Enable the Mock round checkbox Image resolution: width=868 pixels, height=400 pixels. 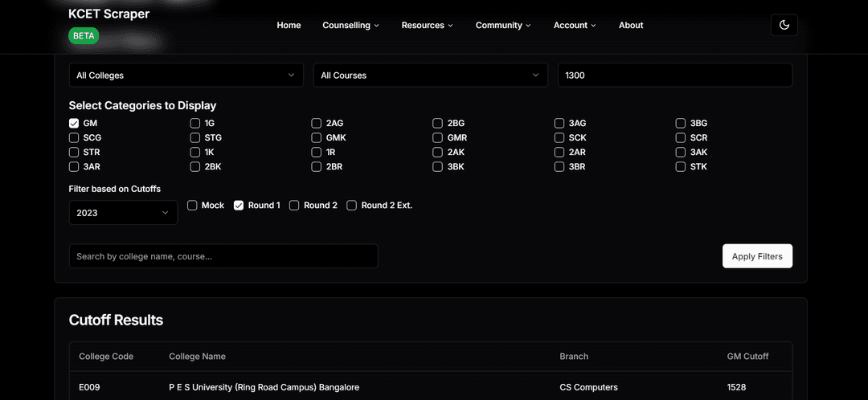click(192, 206)
